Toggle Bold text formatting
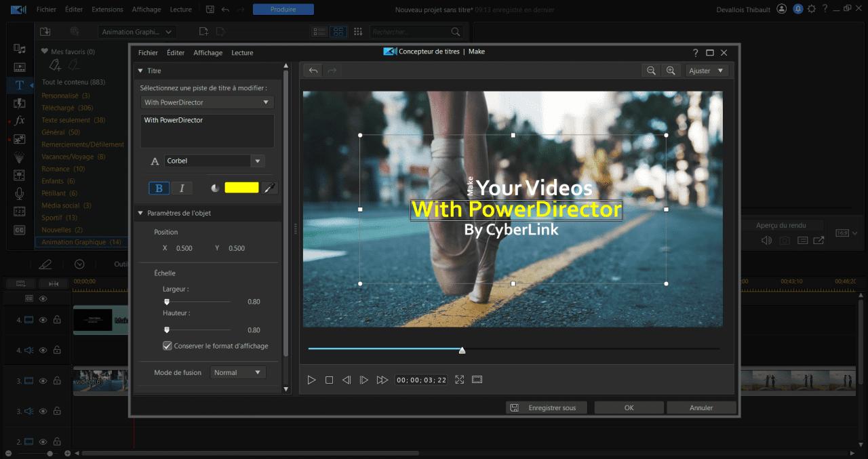Image resolution: width=868 pixels, height=459 pixels. [x=159, y=188]
